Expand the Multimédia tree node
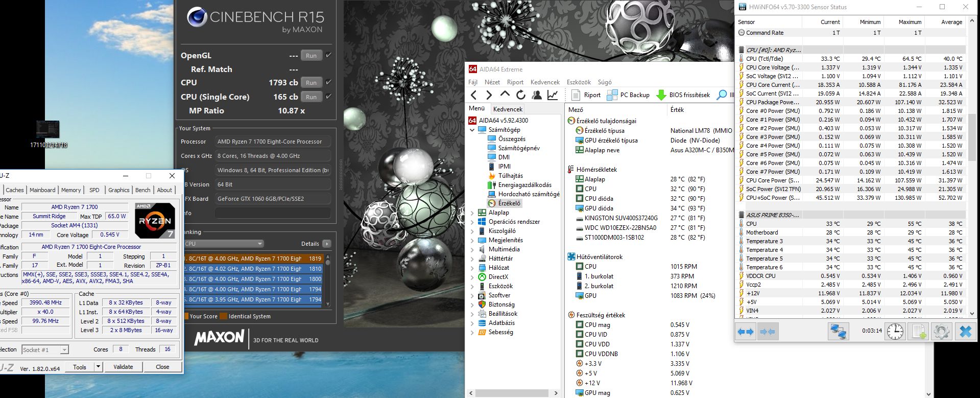The width and height of the screenshot is (980, 398). click(472, 249)
